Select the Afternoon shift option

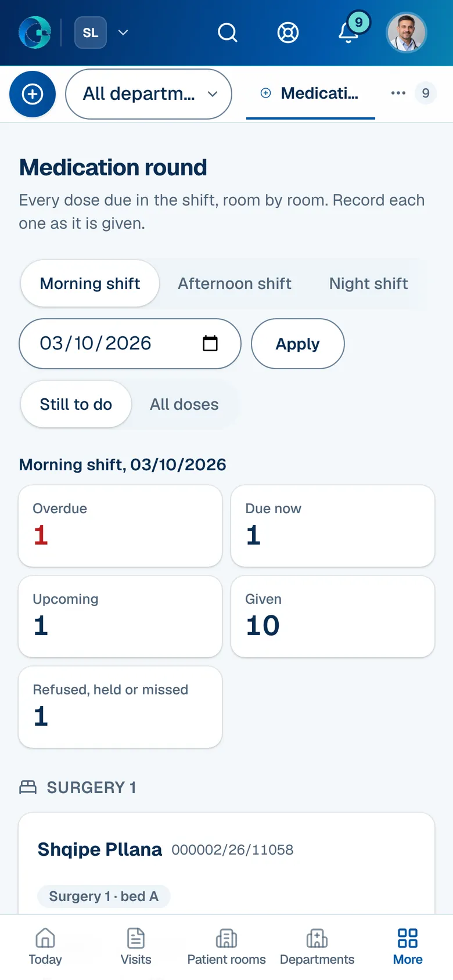[x=235, y=283]
